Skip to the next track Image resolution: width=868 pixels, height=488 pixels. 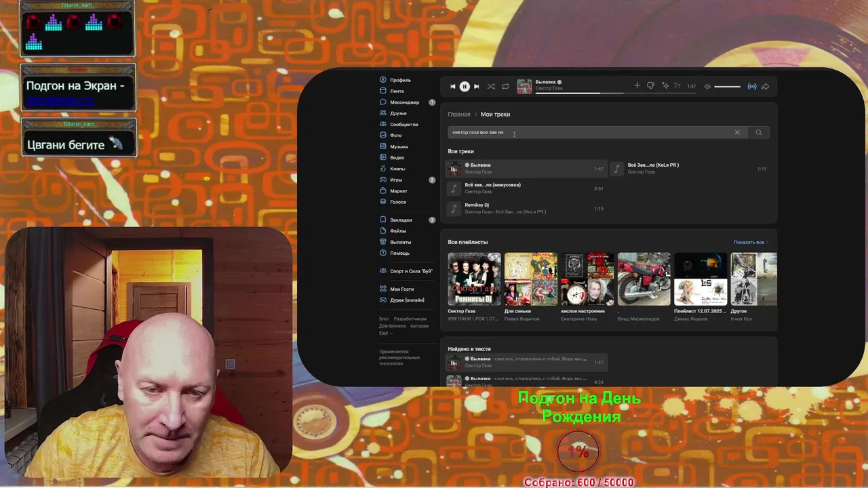[x=476, y=86]
